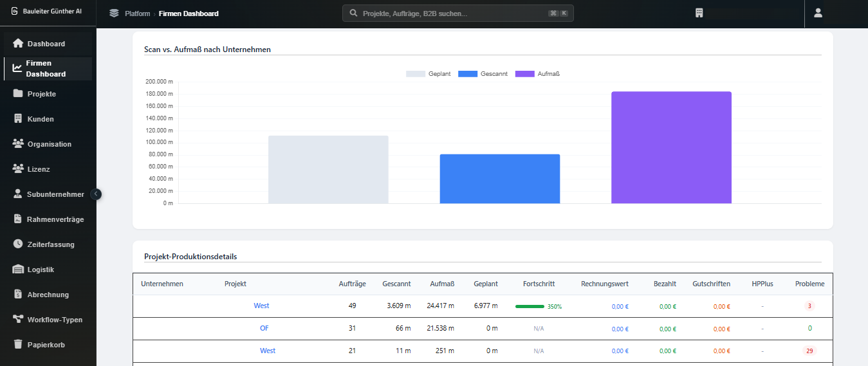The image size is (868, 366).
Task: Click the Organisation people icon
Action: [18, 144]
